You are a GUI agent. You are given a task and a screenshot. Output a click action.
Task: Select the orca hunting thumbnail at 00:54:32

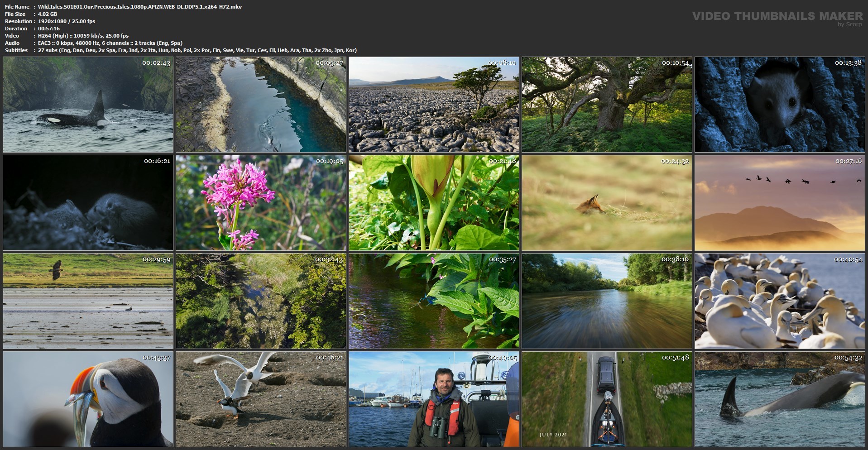click(x=780, y=399)
